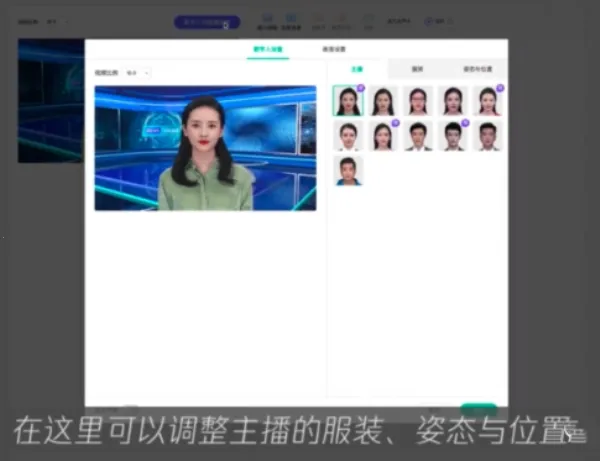Screen dimensions: 600x461
Task: Click purple badge on last top-row avatar
Action: [500, 88]
